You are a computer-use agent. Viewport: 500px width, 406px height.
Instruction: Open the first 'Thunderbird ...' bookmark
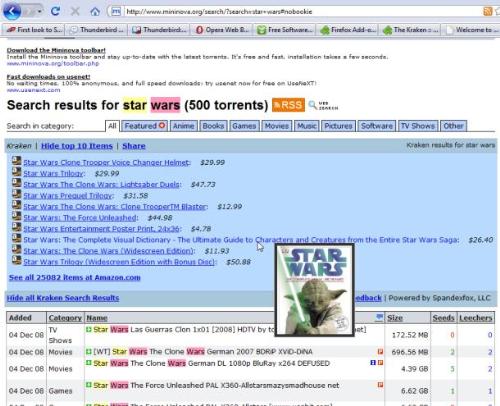[97, 30]
